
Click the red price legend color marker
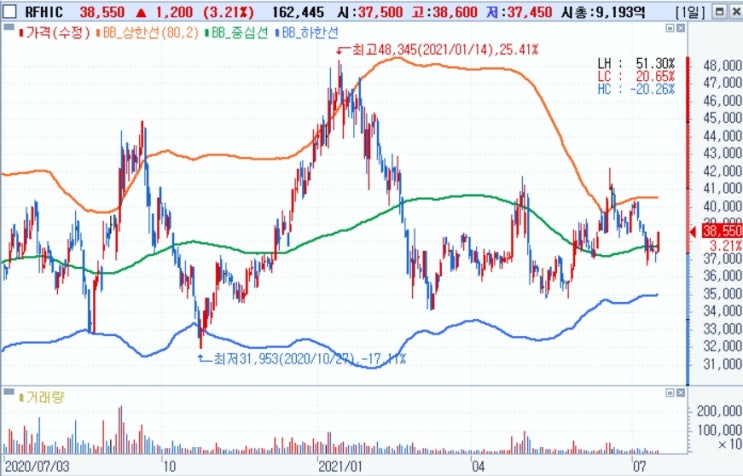(21, 33)
